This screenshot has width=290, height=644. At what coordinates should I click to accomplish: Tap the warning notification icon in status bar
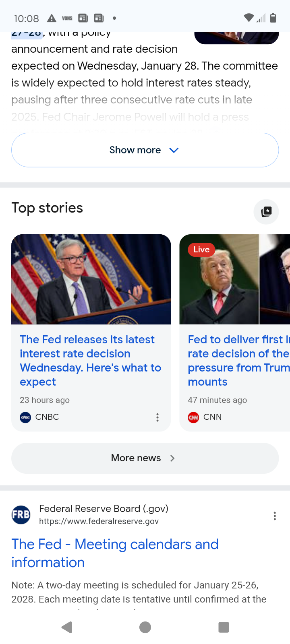click(x=52, y=18)
